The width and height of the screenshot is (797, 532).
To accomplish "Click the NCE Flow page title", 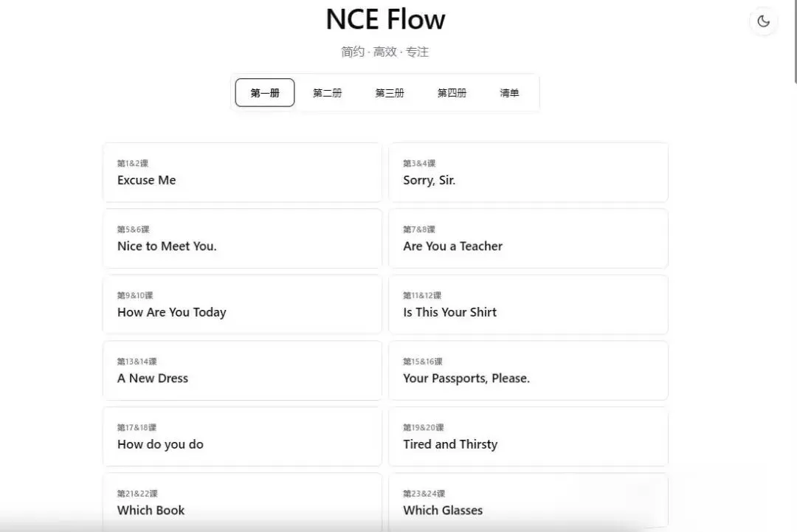I will 385,19.
